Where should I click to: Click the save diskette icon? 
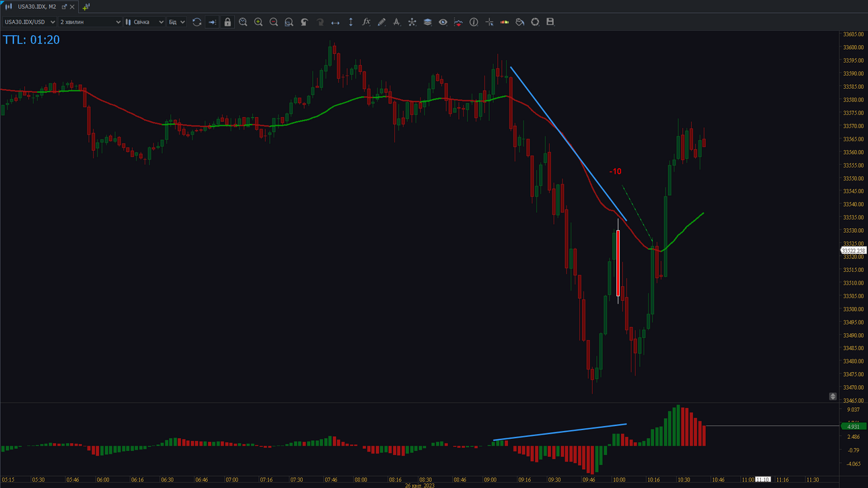(550, 22)
